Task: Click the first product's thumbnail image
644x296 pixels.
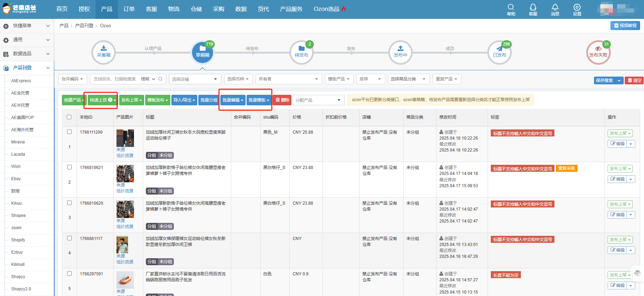Action: pos(125,138)
